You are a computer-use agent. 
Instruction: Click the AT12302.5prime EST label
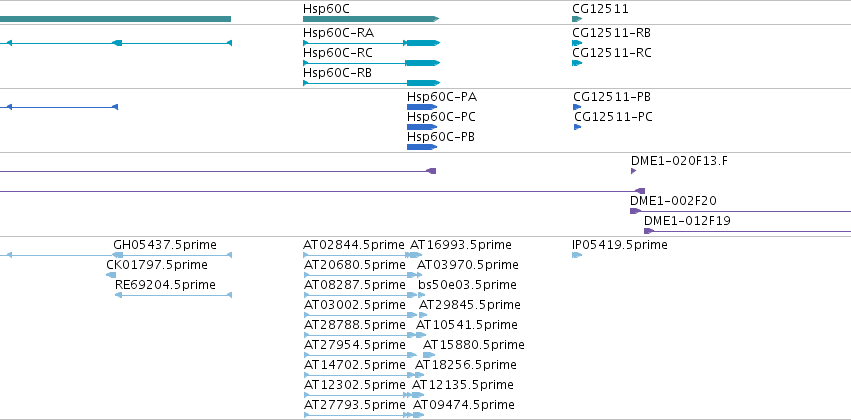354,385
